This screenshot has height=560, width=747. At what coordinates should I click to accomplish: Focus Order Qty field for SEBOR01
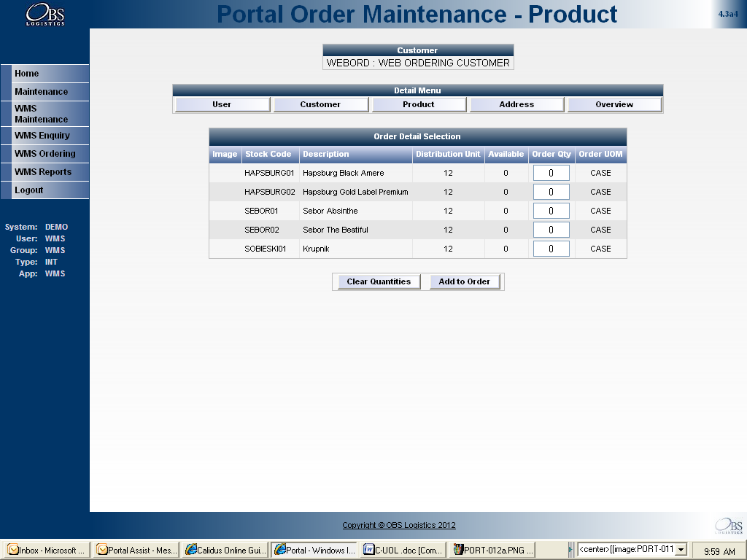[551, 211]
